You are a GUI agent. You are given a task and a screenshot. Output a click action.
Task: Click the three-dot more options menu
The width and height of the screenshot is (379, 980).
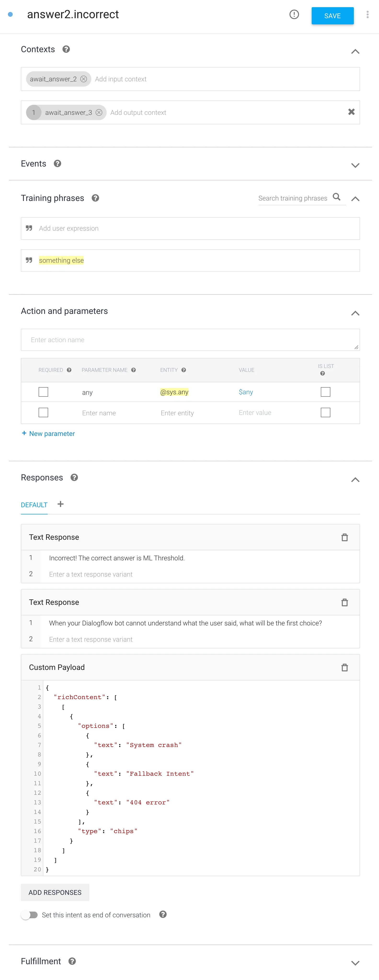point(367,14)
